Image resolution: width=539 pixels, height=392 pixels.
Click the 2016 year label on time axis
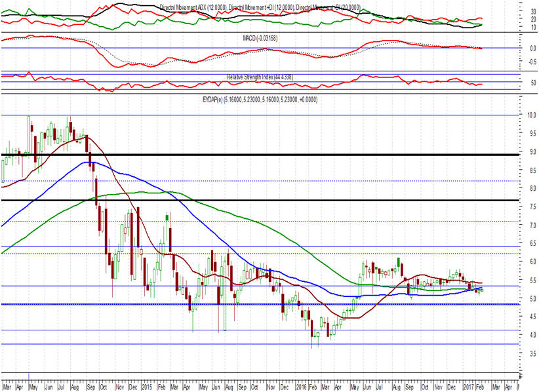pyautogui.click(x=302, y=387)
